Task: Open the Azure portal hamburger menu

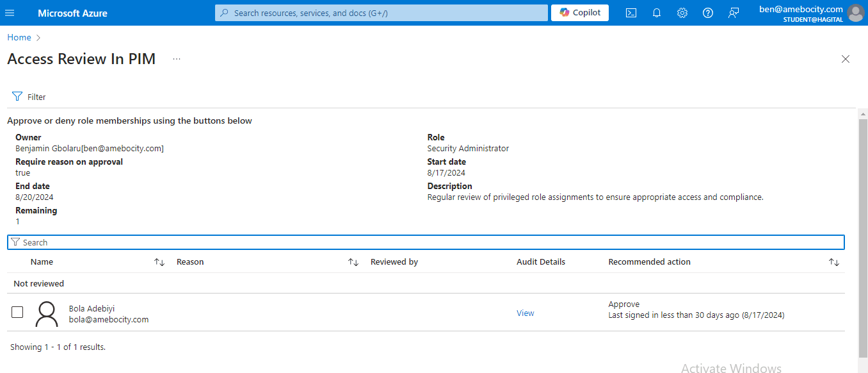Action: tap(10, 13)
